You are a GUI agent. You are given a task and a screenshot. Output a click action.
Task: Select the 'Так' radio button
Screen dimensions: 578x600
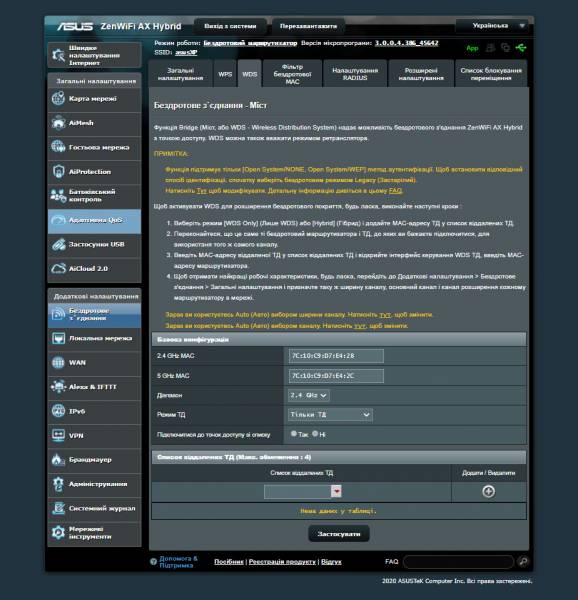coord(294,434)
